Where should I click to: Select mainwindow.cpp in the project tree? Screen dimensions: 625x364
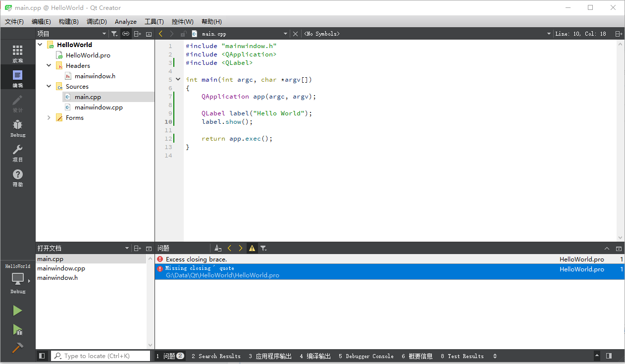99,107
